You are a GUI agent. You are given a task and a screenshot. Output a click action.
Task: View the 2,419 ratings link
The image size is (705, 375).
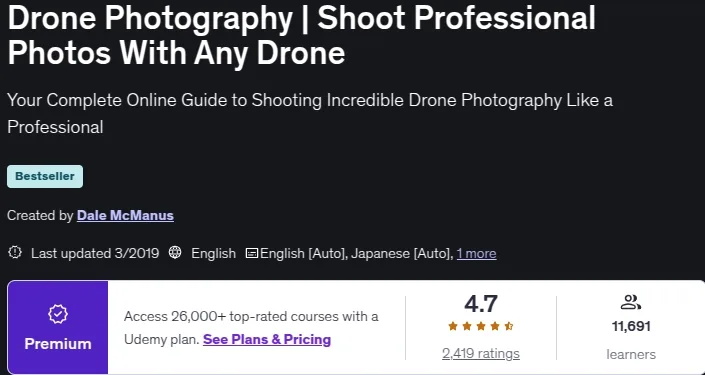(481, 353)
